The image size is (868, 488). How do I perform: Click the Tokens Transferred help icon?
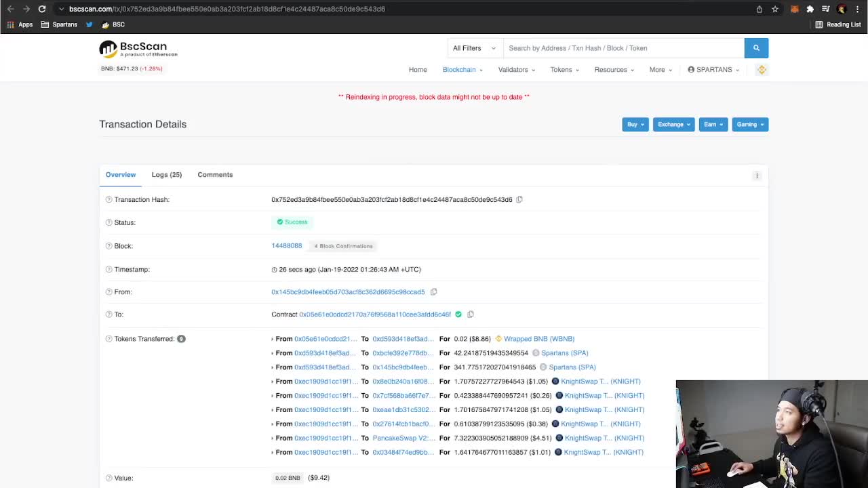coord(108,339)
